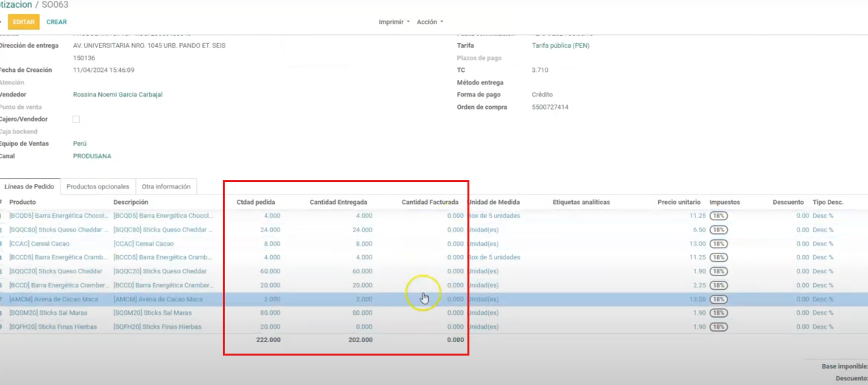
Task: Open the Otra información tab
Action: [x=166, y=187]
